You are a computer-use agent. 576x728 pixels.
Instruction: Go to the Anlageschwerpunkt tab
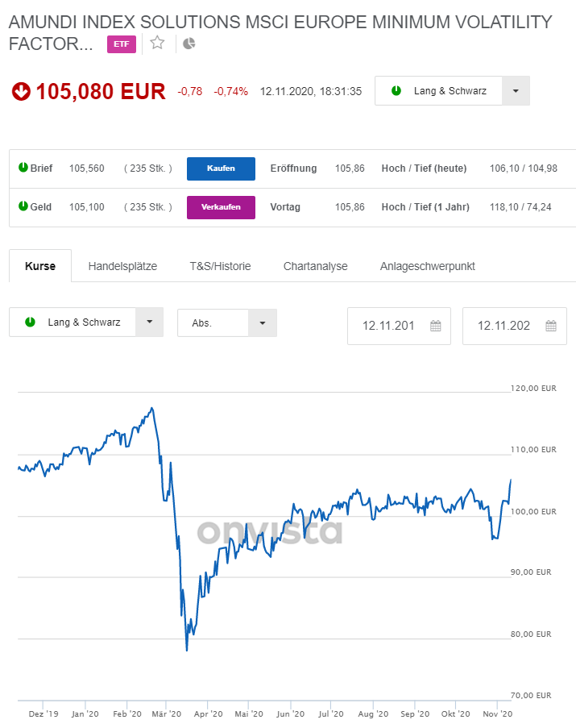[427, 266]
